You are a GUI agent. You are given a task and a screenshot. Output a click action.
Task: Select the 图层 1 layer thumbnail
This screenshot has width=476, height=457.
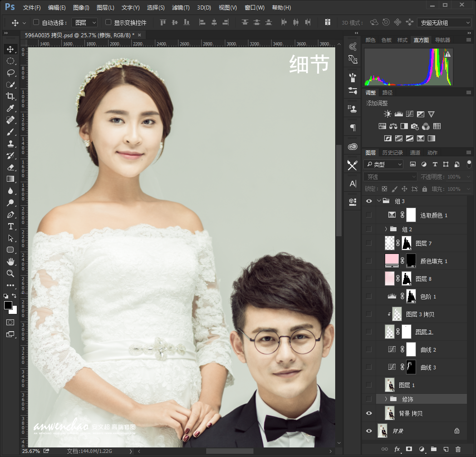click(390, 385)
